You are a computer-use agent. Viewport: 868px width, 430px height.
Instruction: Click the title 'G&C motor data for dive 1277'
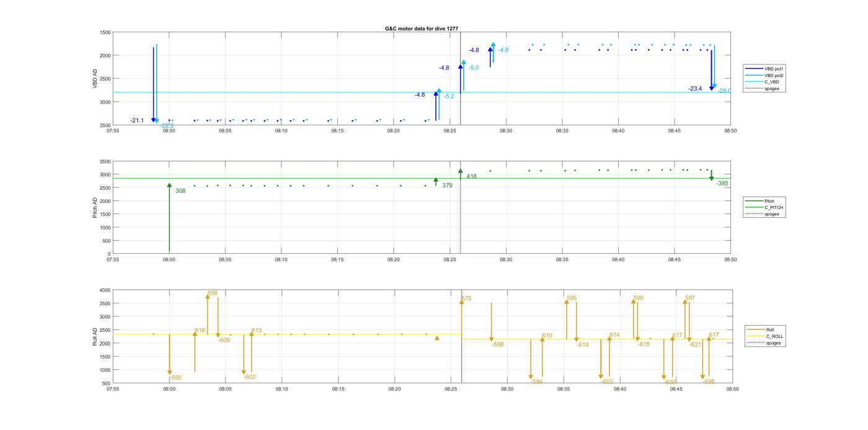click(x=422, y=29)
